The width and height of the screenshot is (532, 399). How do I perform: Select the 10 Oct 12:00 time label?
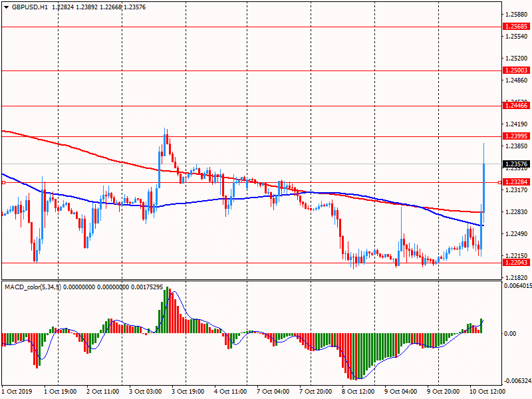[x=484, y=392]
